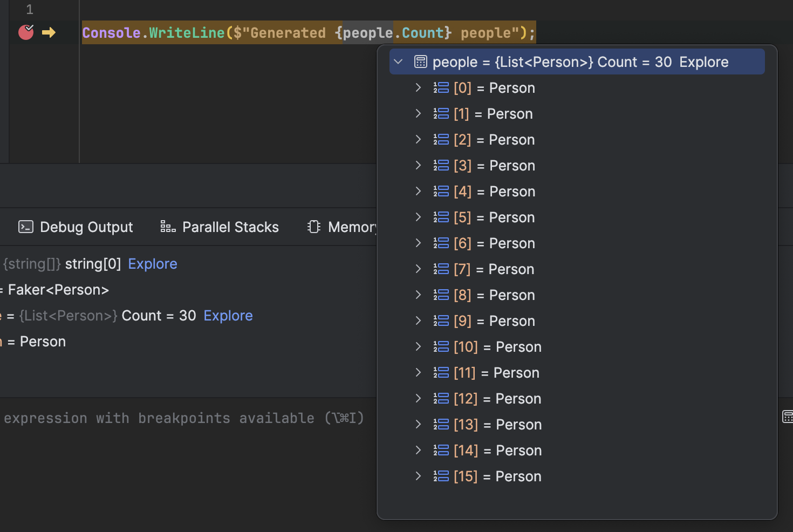The width and height of the screenshot is (793, 532).
Task: Click the object icon of item [12]
Action: point(441,399)
